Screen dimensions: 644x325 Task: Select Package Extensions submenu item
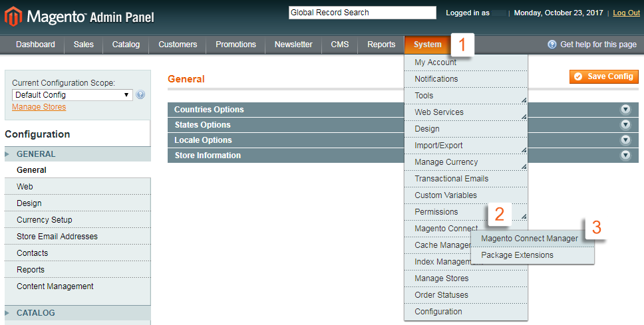point(532,255)
